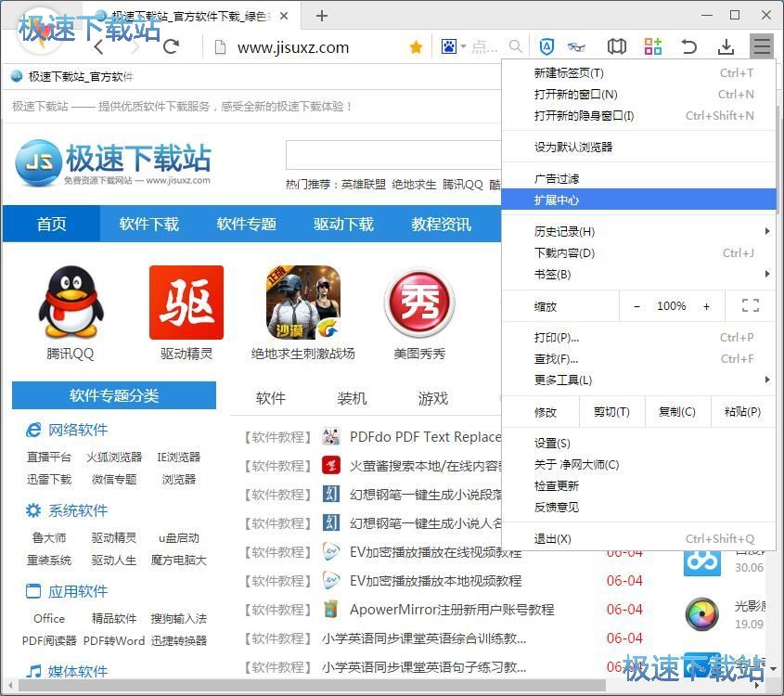Open a new tab with the plus button
784x696 pixels.
tap(322, 16)
